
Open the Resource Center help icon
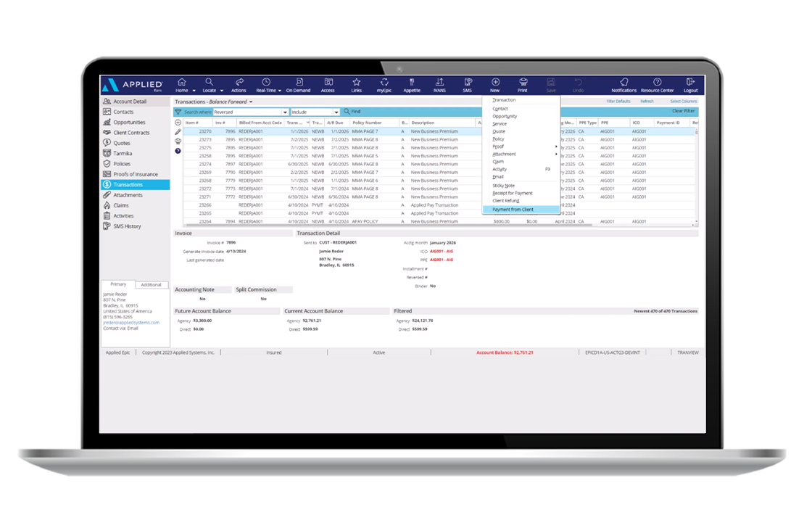[x=657, y=82]
